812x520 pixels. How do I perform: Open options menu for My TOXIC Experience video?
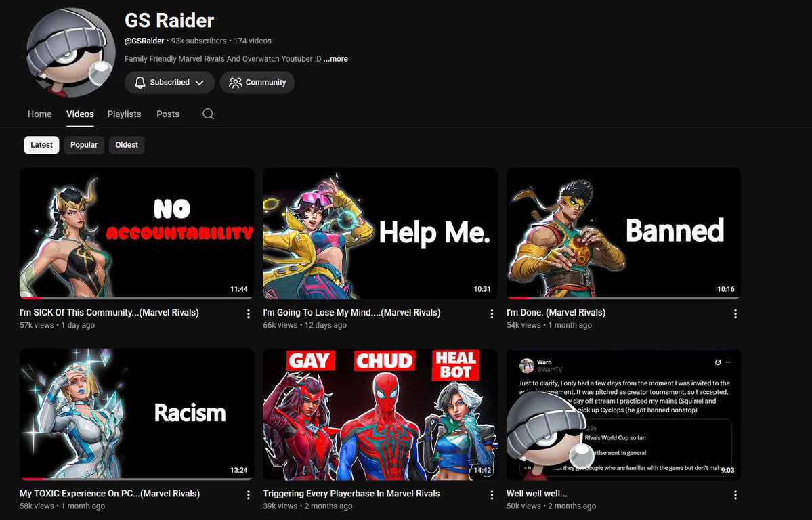(x=249, y=495)
